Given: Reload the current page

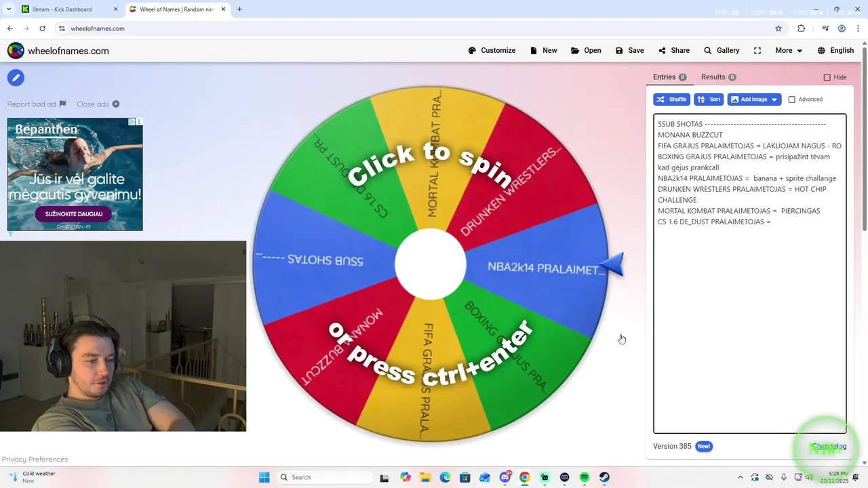Looking at the screenshot, I should 42,28.
